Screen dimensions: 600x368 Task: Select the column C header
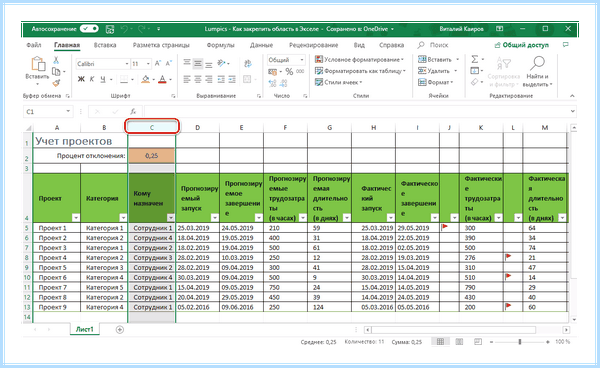tap(152, 127)
